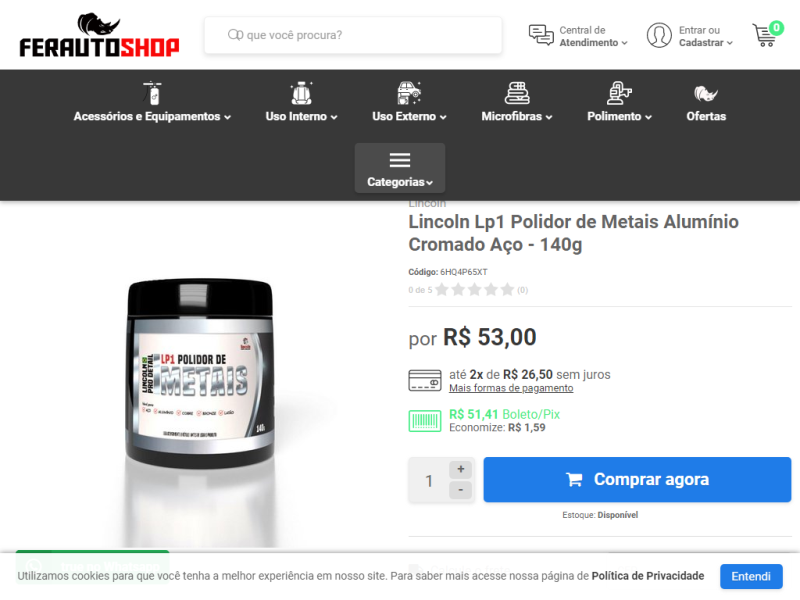
Task: Expand the Categorias hamburger menu
Action: click(400, 168)
